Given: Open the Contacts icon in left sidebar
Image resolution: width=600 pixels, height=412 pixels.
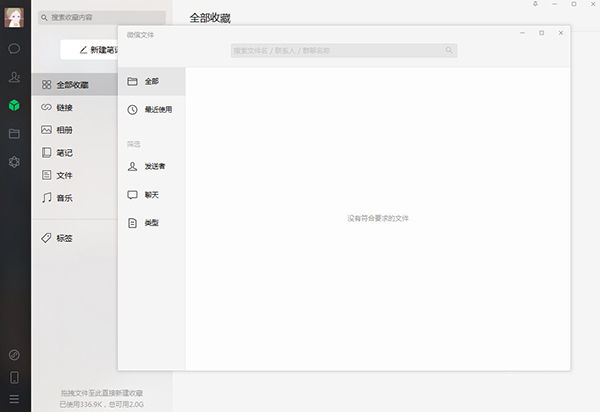Looking at the screenshot, I should coord(14,77).
